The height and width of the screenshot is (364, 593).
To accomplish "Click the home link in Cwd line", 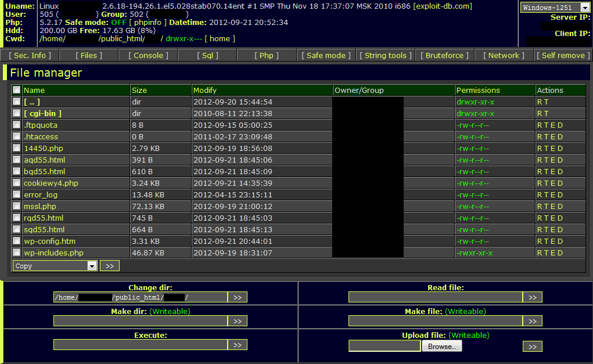I will click(x=220, y=39).
